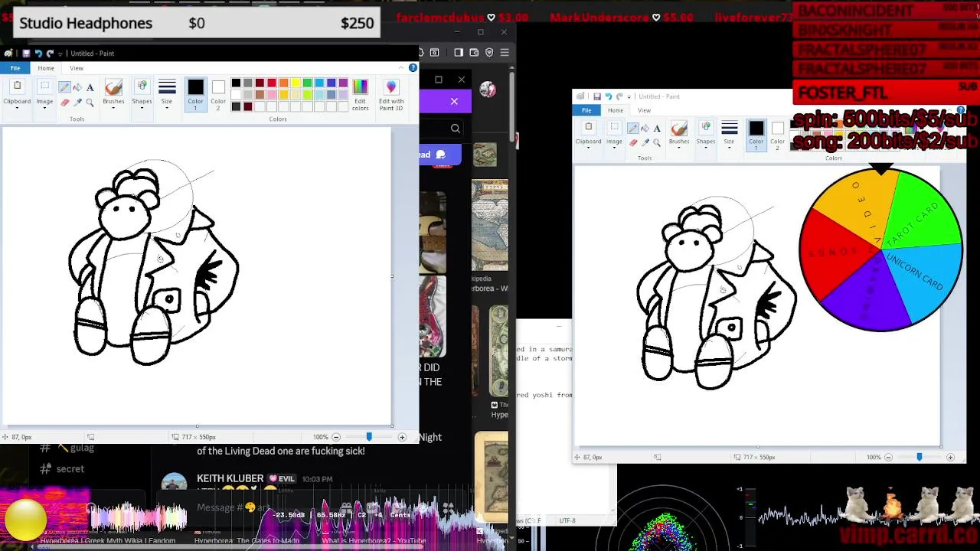The height and width of the screenshot is (551, 980).
Task: Click Undo arrow in left Paint title bar
Action: click(38, 53)
